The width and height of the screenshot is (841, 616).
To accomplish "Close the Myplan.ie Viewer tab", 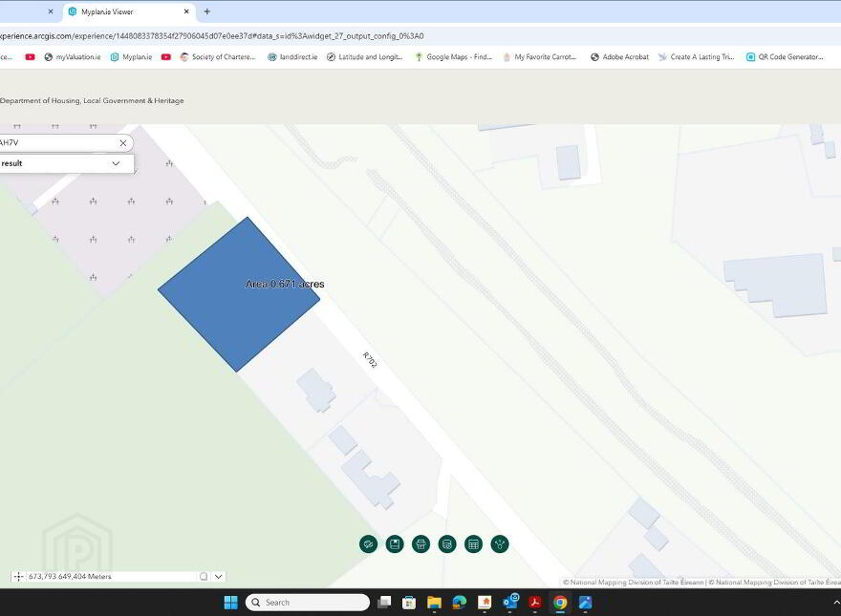I will [x=186, y=11].
